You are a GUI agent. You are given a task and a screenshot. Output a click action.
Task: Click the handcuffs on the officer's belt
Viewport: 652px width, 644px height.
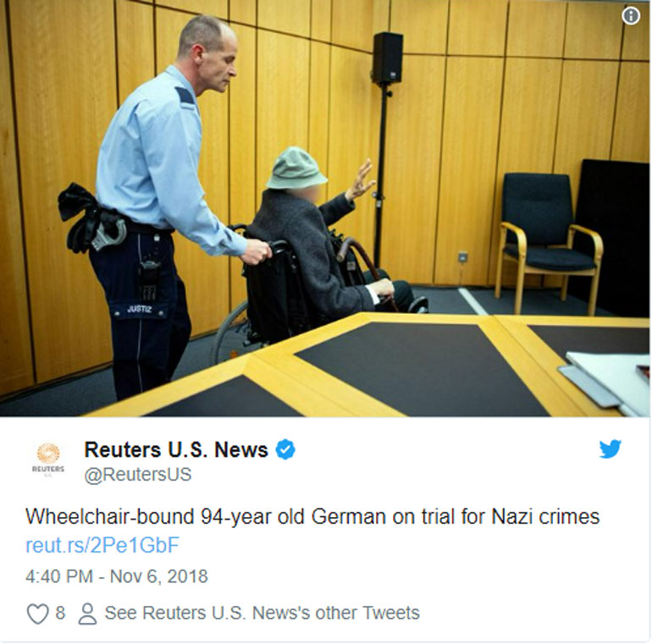109,234
